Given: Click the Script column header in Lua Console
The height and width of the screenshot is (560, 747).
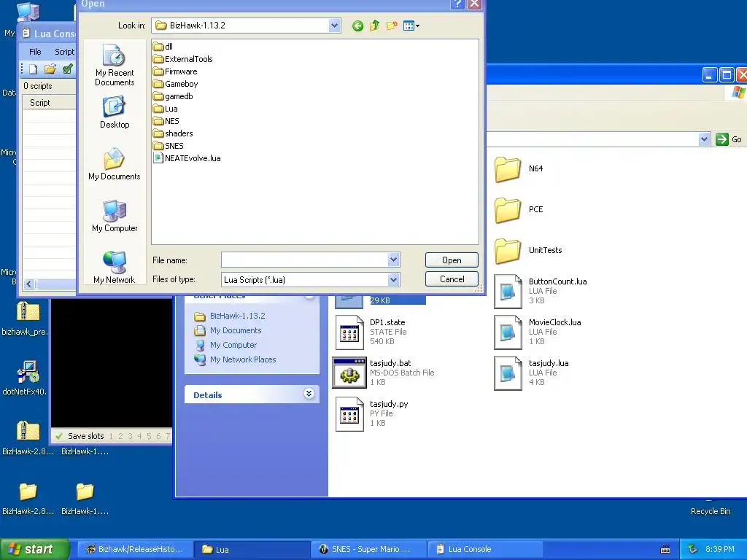Looking at the screenshot, I should (49, 102).
